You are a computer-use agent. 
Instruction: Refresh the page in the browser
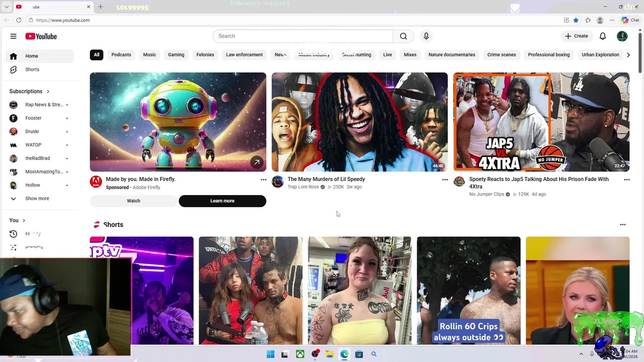[19, 20]
